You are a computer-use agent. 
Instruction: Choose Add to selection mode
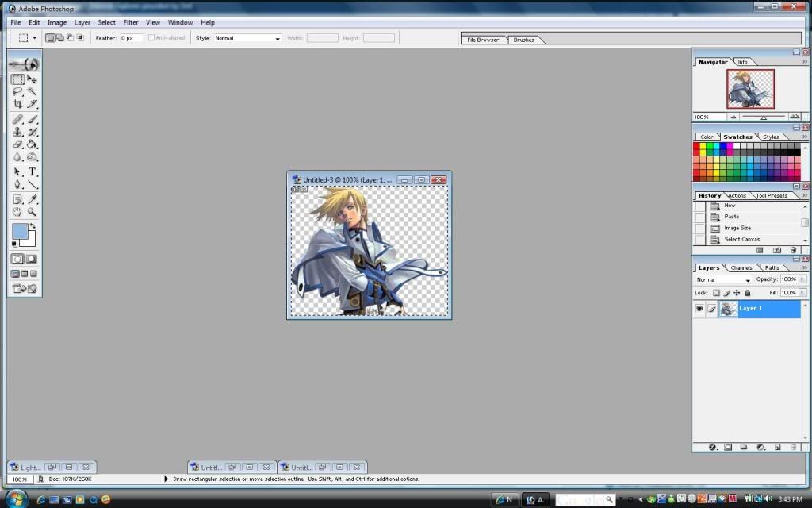click(60, 38)
